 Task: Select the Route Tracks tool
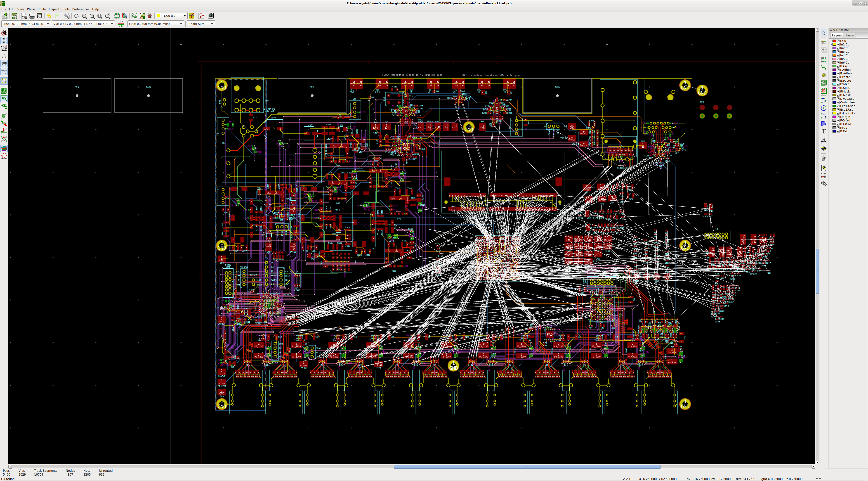[x=823, y=68]
